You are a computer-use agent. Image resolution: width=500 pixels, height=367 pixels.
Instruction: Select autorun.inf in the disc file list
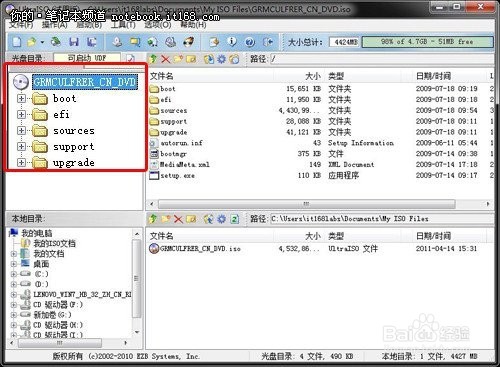coord(181,143)
